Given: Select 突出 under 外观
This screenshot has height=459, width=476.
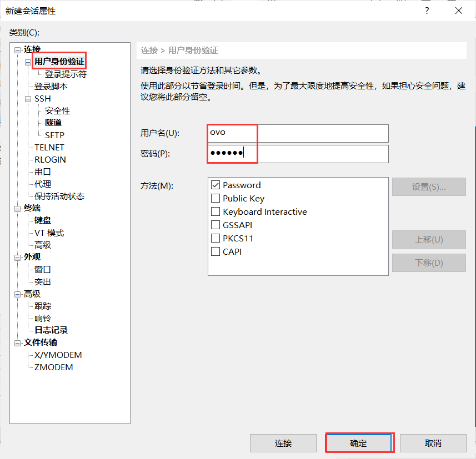Looking at the screenshot, I should click(43, 282).
